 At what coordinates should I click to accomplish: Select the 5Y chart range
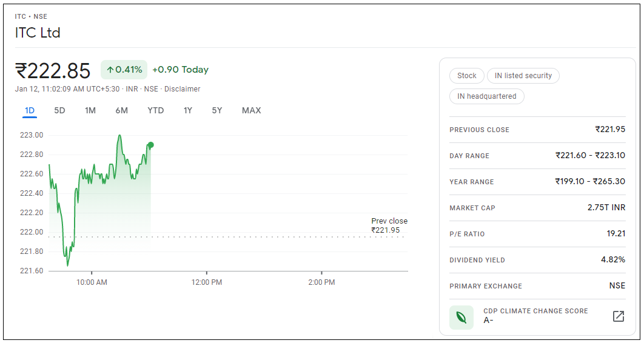(x=217, y=110)
